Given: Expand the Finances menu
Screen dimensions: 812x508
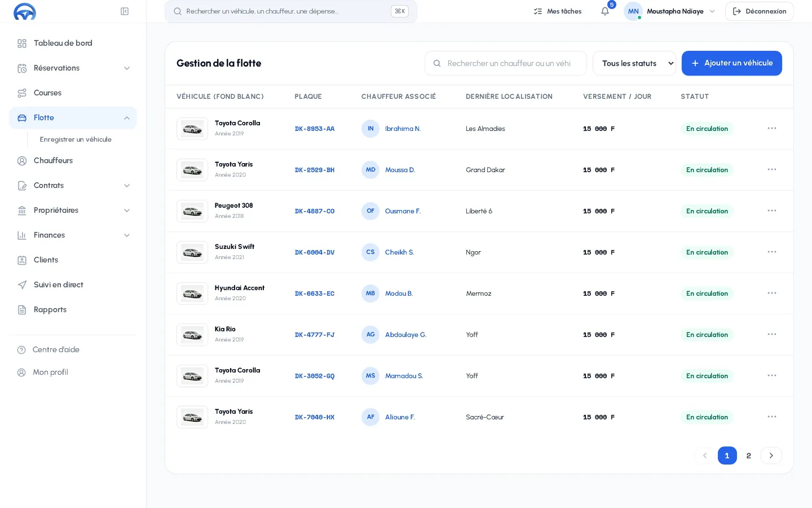Looking at the screenshot, I should pyautogui.click(x=73, y=235).
